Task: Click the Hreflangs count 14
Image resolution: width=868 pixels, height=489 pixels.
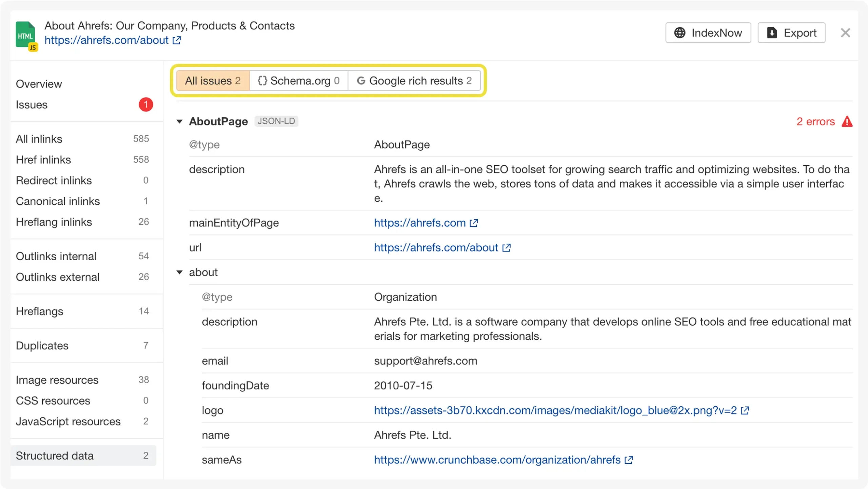Action: [144, 311]
